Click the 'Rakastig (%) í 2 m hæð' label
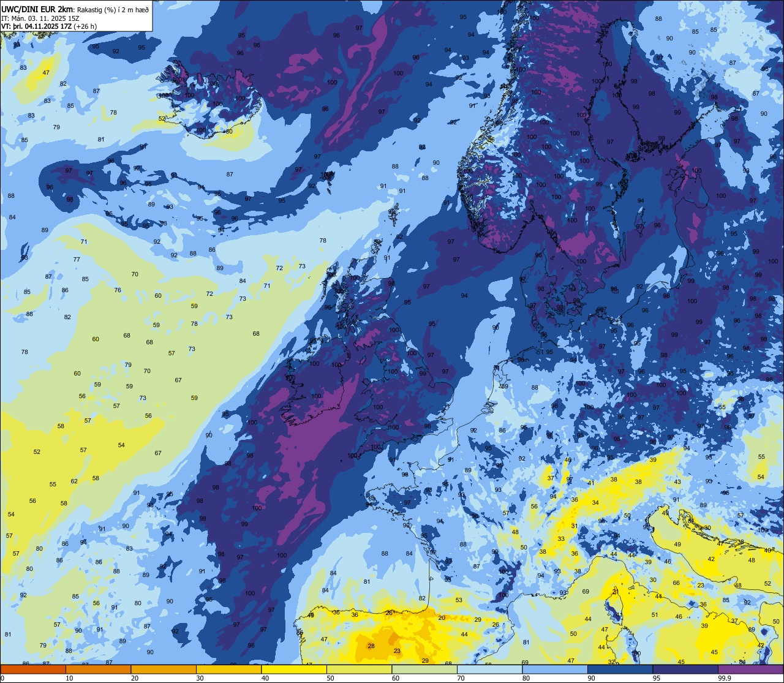 [x=113, y=9]
